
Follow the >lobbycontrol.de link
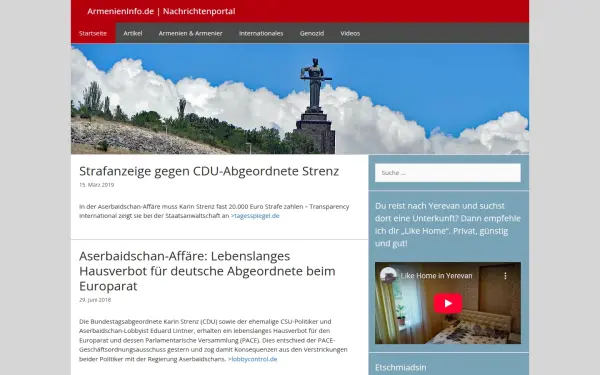click(x=253, y=359)
